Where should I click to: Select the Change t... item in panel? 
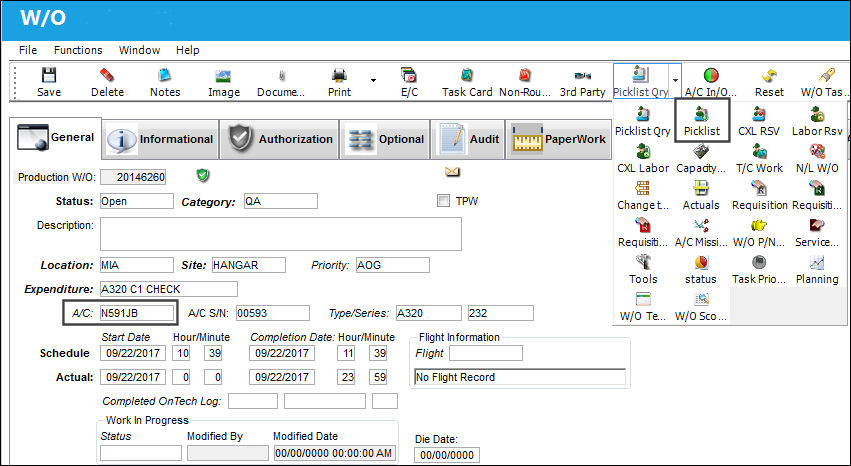click(x=643, y=195)
